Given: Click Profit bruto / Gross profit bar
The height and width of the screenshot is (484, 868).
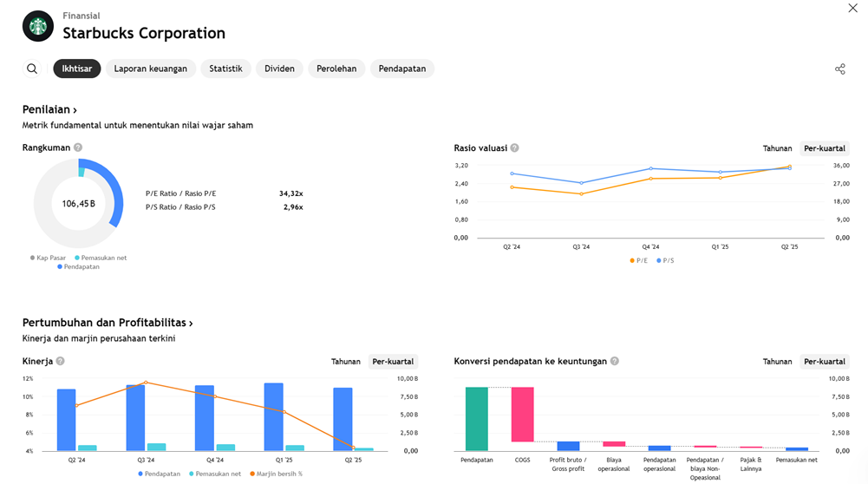Looking at the screenshot, I should pyautogui.click(x=568, y=446).
